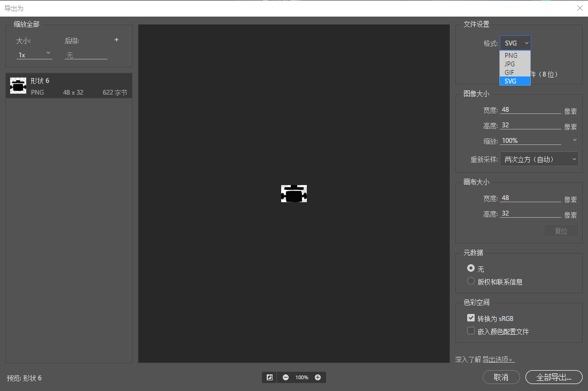This screenshot has height=391, width=588.
Task: Close the 导出为 dialog
Action: (580, 8)
